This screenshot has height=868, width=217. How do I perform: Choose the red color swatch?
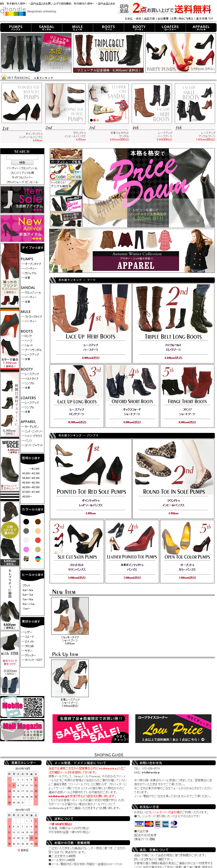coord(38,540)
